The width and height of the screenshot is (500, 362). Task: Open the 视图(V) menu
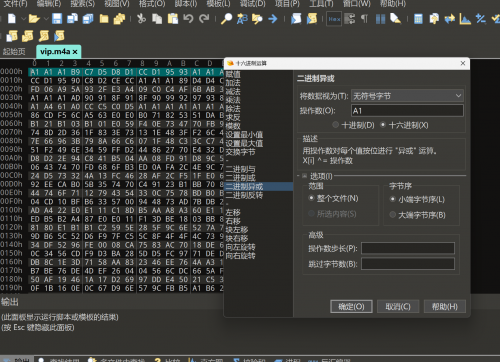pyautogui.click(x=117, y=4)
